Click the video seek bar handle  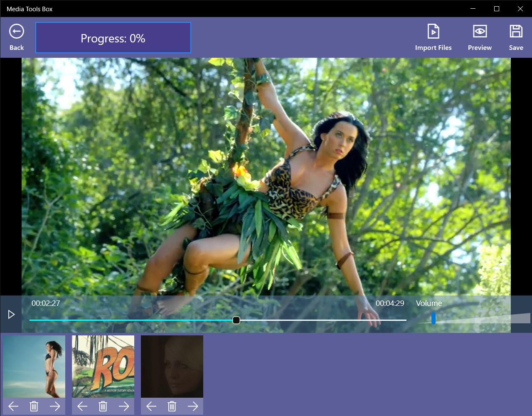(236, 320)
